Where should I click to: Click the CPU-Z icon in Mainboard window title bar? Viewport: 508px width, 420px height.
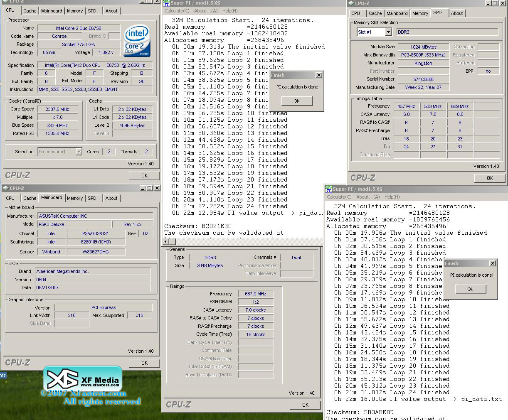click(5, 188)
